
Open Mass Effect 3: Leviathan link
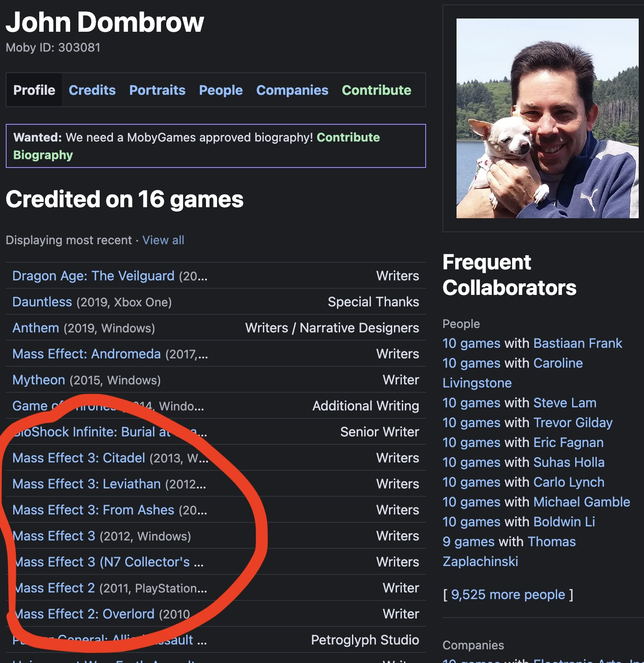coord(86,484)
